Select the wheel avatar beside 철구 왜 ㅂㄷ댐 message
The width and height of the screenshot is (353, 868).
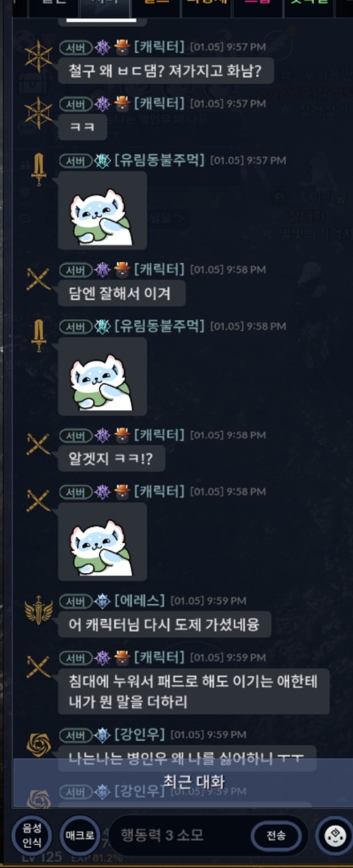[x=39, y=56]
